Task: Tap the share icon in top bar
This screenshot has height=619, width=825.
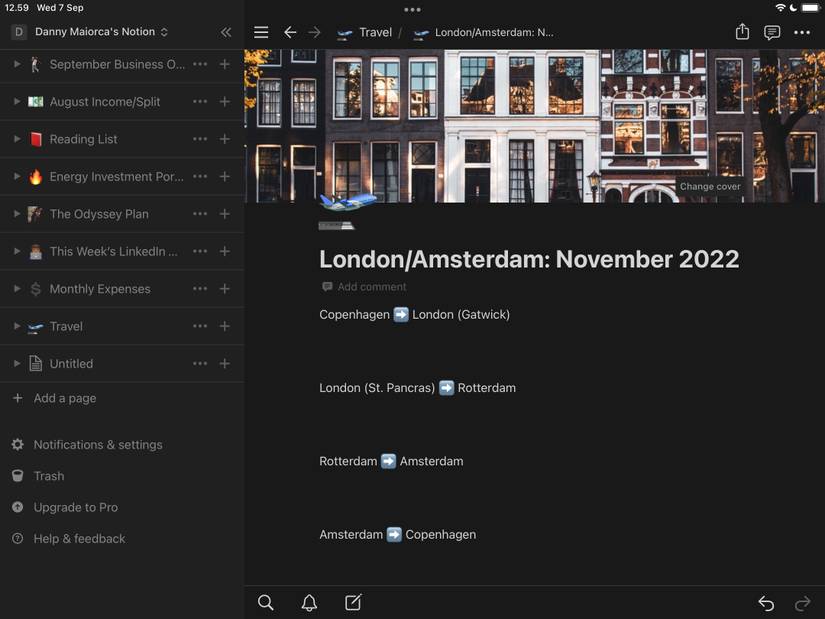Action: (x=742, y=32)
